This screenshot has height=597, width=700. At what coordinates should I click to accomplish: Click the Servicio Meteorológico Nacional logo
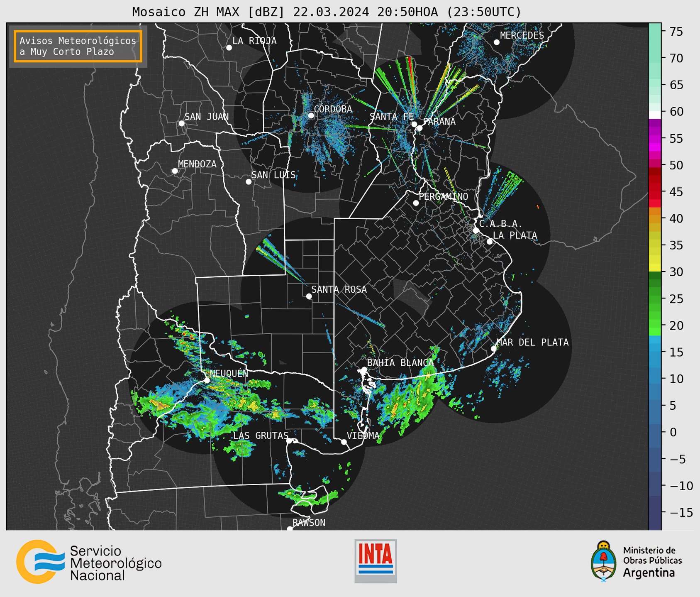[x=40, y=562]
